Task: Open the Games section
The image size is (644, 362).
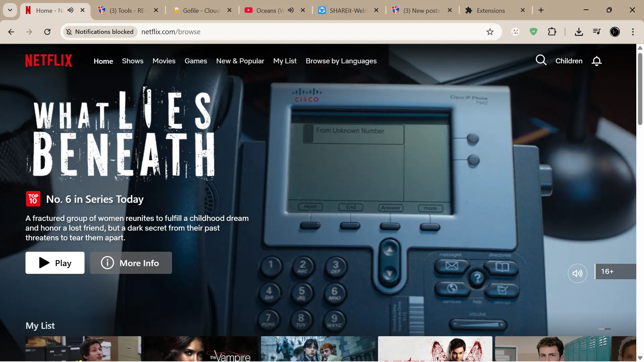Action: [x=196, y=61]
